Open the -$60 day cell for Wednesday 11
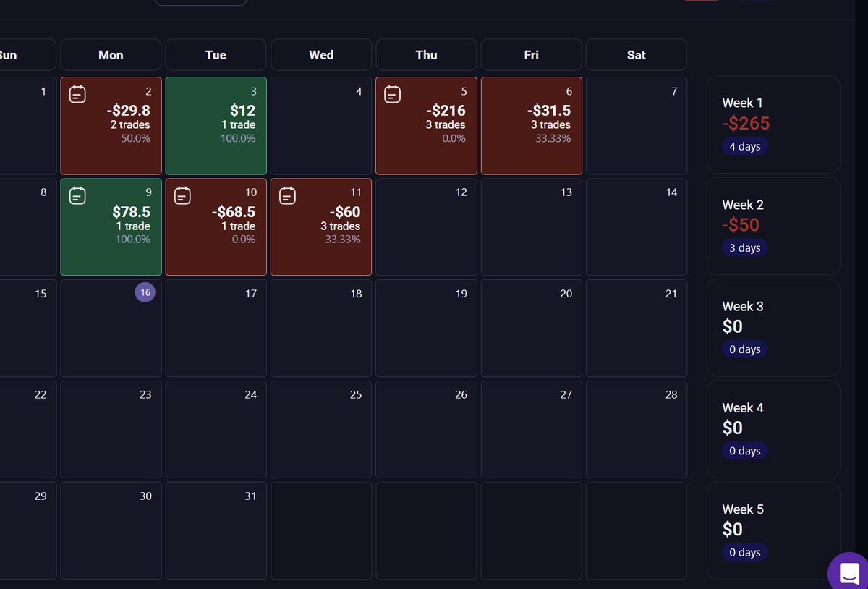Viewport: 868px width, 589px height. (321, 227)
